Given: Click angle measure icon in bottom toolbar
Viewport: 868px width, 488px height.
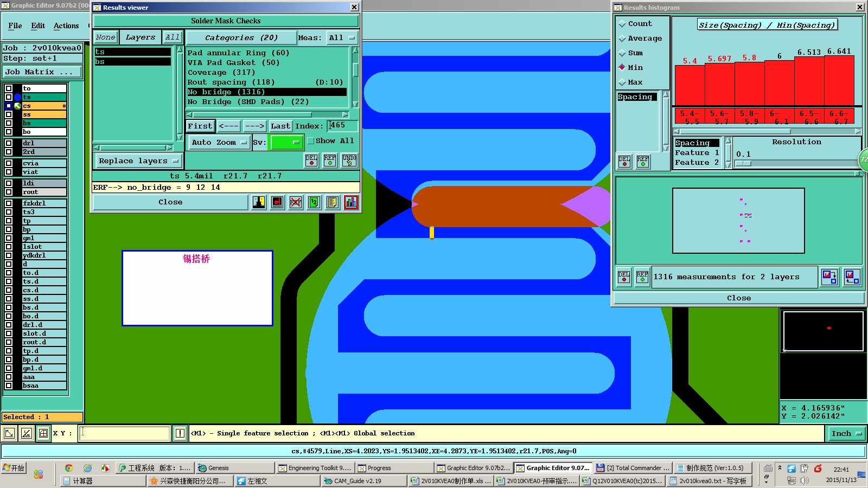Looking at the screenshot, I should click(x=26, y=433).
